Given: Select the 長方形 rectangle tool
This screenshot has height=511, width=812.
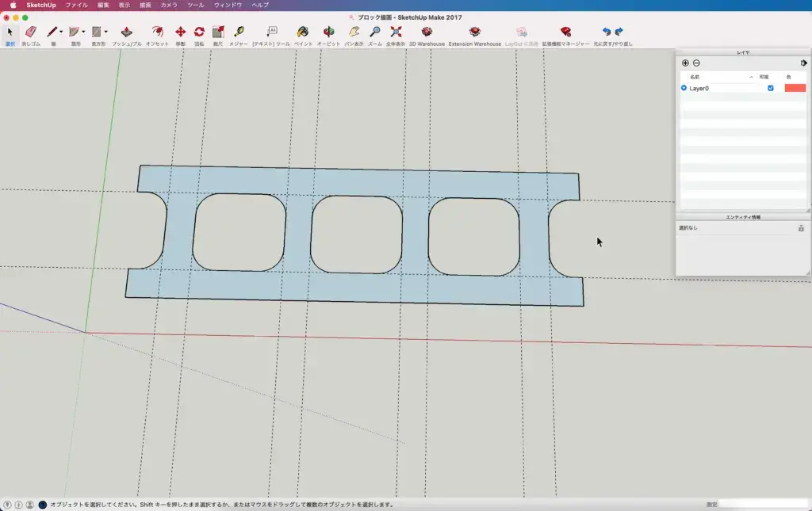Looking at the screenshot, I should [x=96, y=32].
